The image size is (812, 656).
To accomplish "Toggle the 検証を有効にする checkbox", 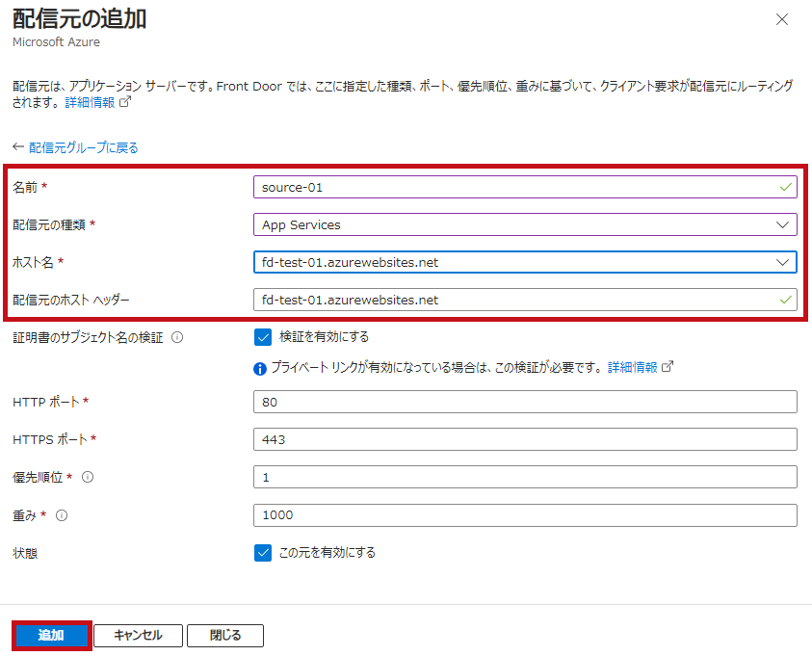I will pyautogui.click(x=263, y=337).
